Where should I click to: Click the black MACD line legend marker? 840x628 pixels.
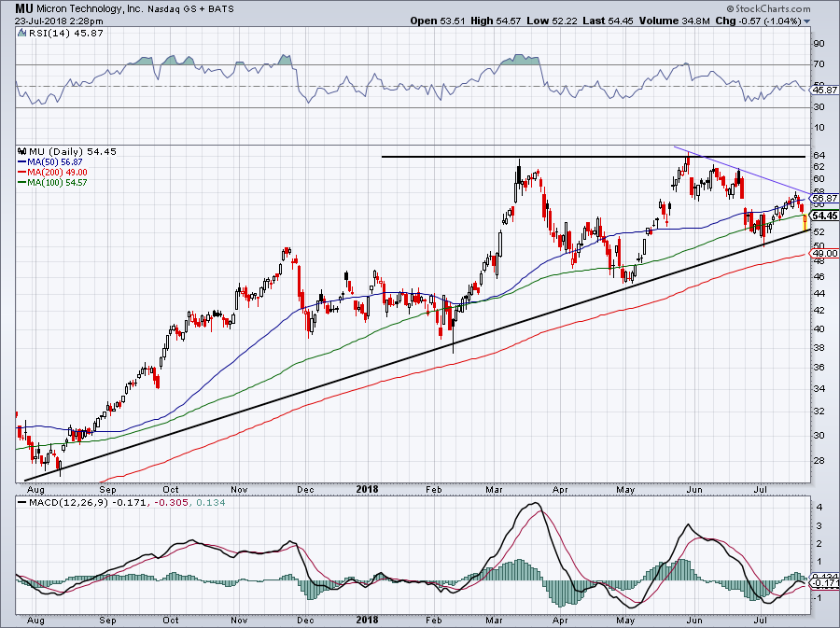click(x=21, y=503)
